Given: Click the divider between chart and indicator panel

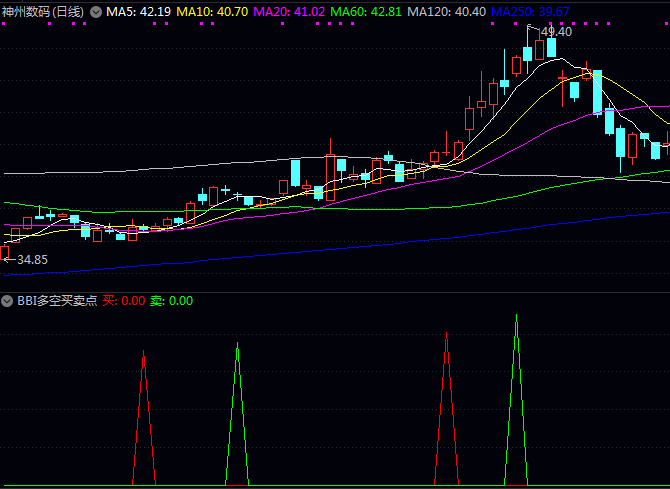Looking at the screenshot, I should pyautogui.click(x=335, y=292).
